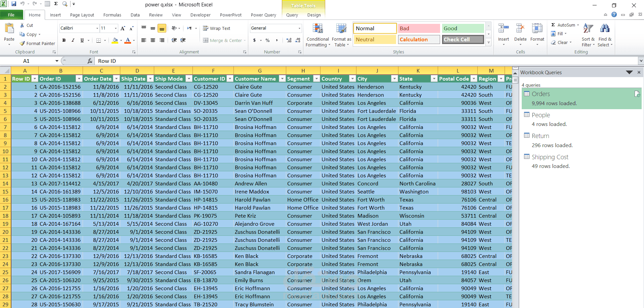Open the Borders button in Font group
This screenshot has height=308, width=644.
click(99, 40)
